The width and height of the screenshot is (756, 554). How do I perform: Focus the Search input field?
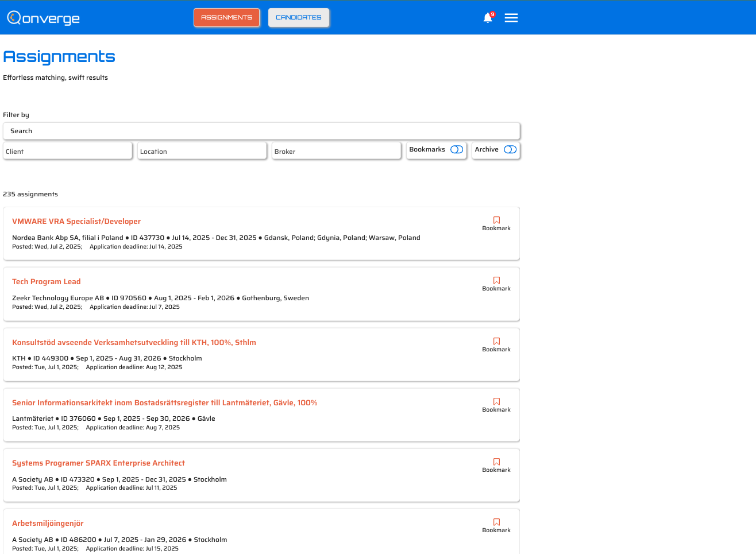click(261, 131)
